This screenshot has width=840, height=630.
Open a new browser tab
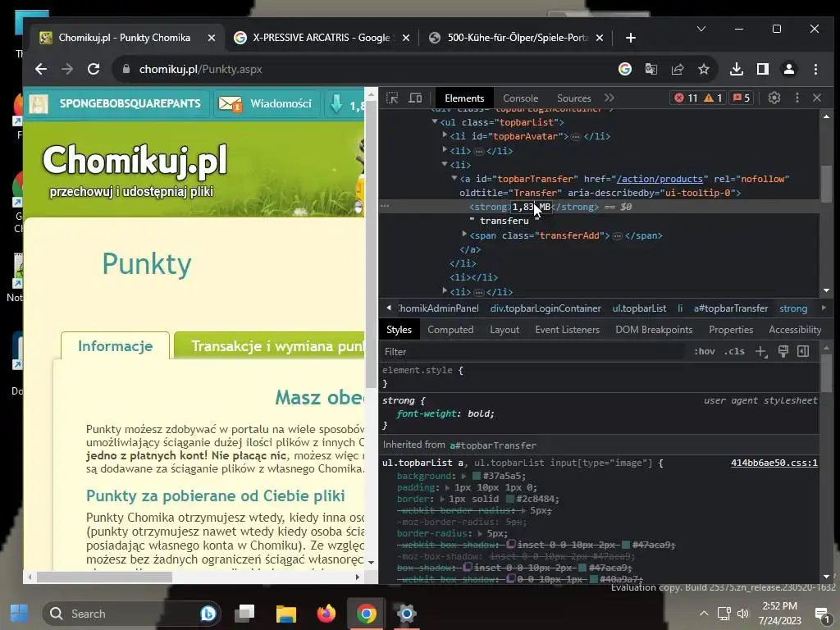[x=631, y=38]
